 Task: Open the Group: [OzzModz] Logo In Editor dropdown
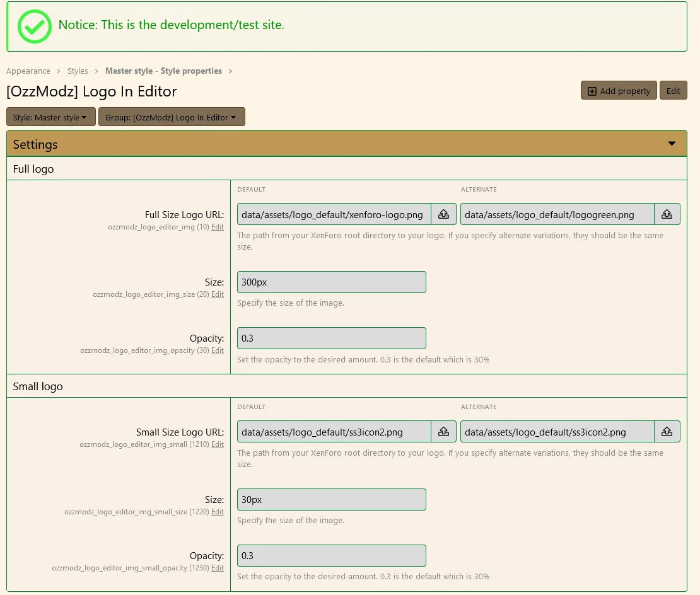coord(171,117)
